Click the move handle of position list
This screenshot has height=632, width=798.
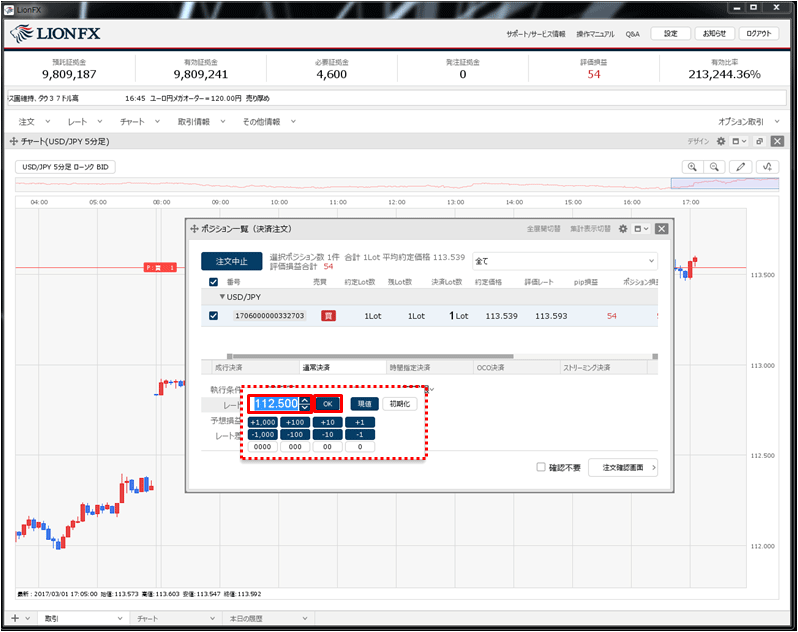194,229
